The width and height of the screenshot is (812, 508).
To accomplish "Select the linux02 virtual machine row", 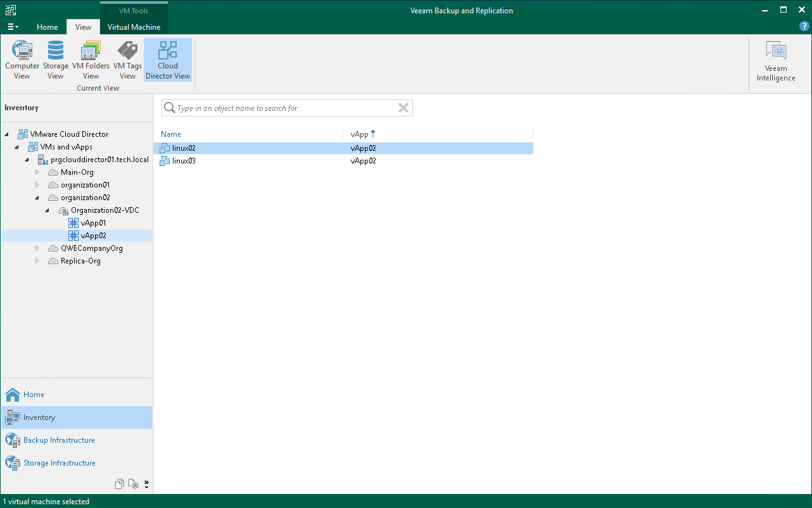I will (x=343, y=148).
